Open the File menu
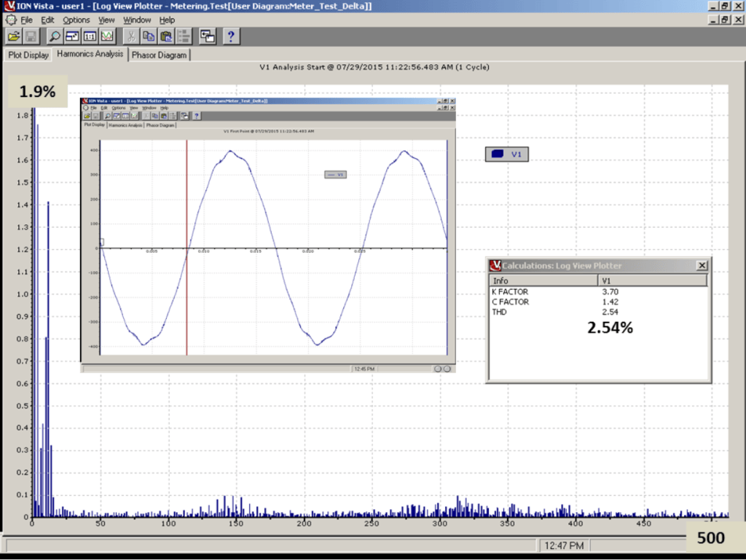 (x=27, y=20)
